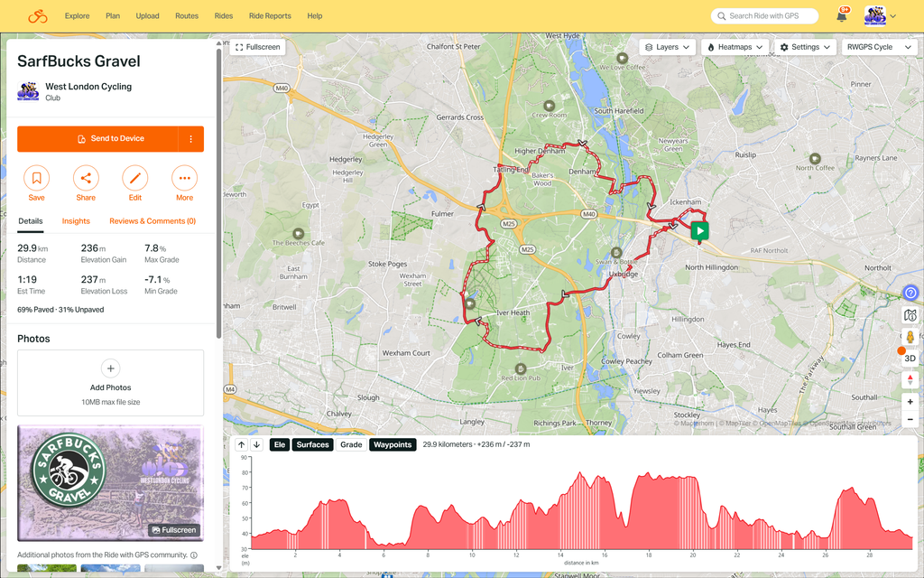Zoom in the map with plus
This screenshot has width=924, height=578.
[910, 402]
